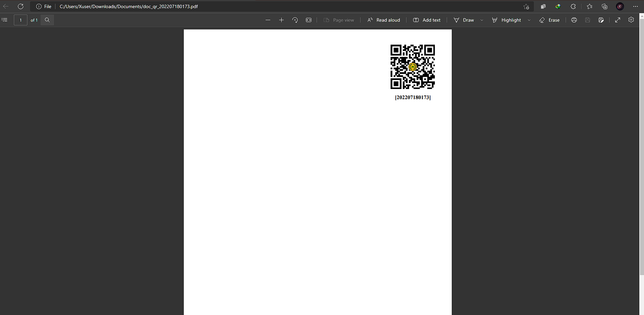
Task: Select the Add text tool
Action: pos(427,20)
